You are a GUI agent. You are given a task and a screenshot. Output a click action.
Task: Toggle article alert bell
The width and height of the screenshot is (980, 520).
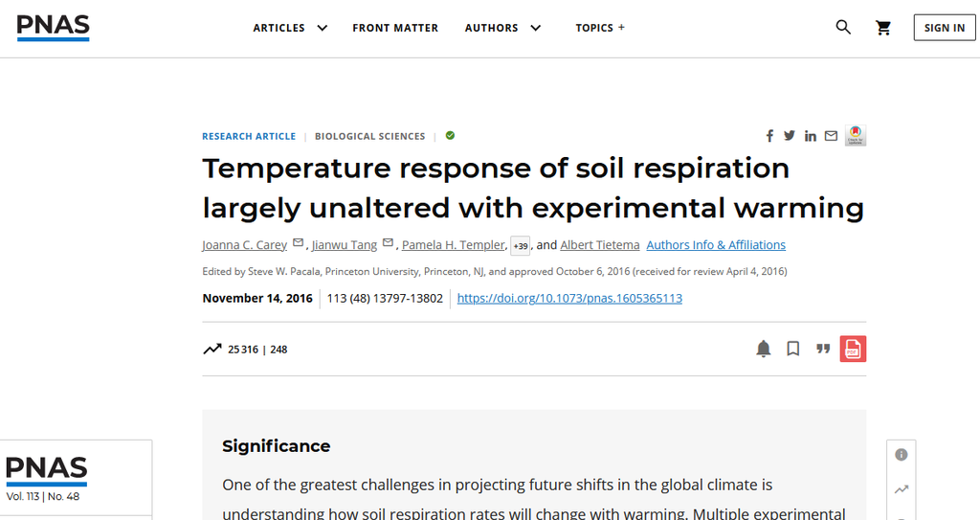click(764, 349)
